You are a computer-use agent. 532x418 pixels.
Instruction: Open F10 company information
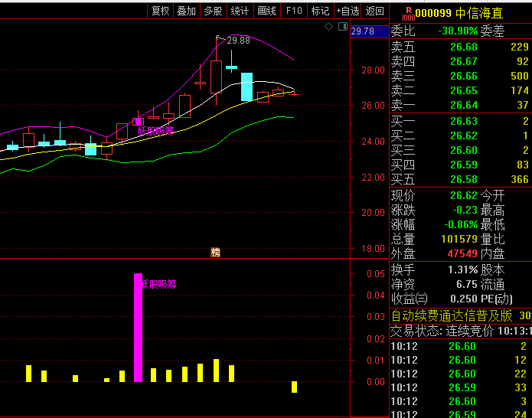(x=294, y=11)
